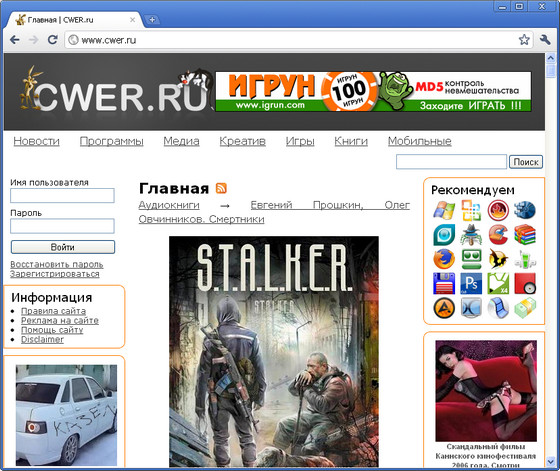Image resolution: width=560 pixels, height=471 pixels.
Task: Open the Книги menu item
Action: pyautogui.click(x=351, y=141)
